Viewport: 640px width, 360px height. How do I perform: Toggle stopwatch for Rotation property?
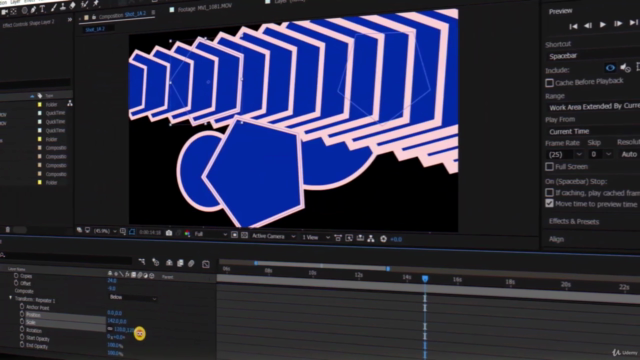(x=22, y=329)
